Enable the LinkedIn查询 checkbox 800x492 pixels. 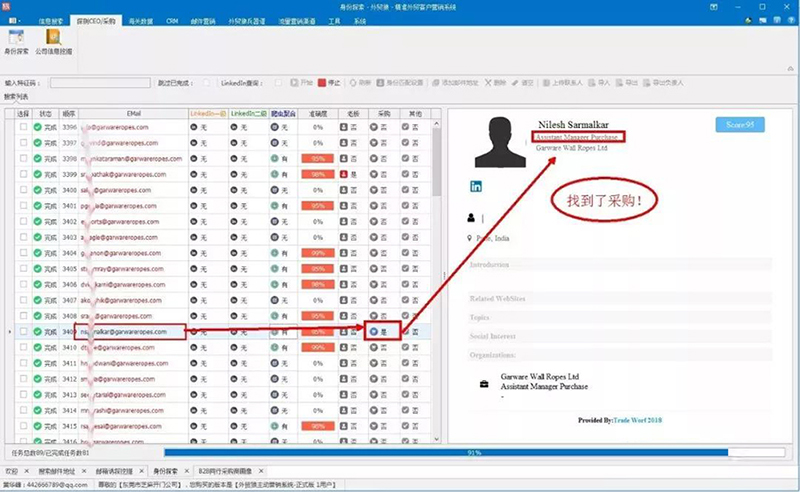(278, 83)
